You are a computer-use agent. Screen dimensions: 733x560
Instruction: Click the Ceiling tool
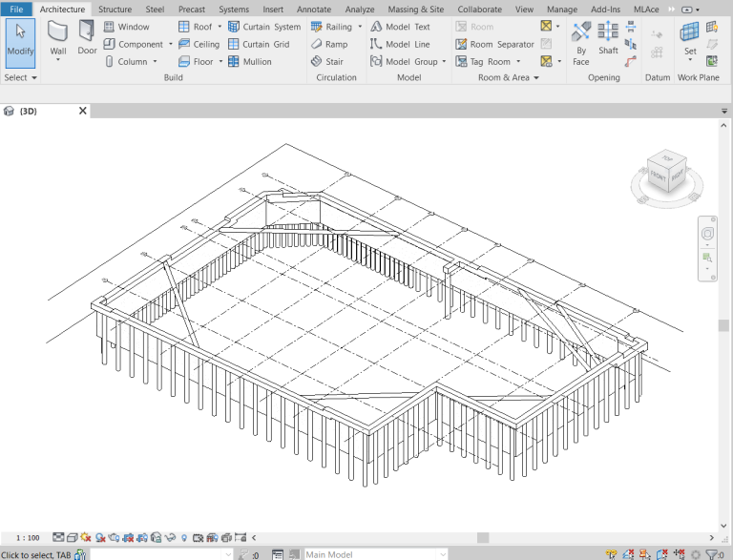[199, 44]
